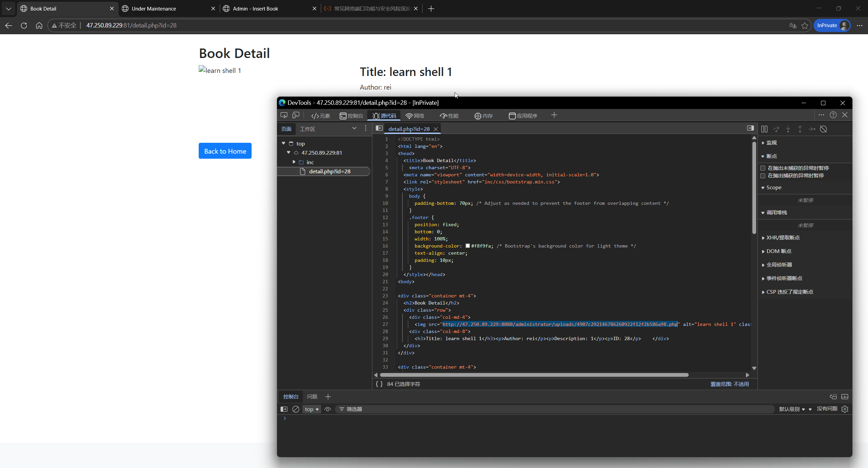868x468 pixels.
Task: Click the pretty-print braces icon
Action: 379,384
